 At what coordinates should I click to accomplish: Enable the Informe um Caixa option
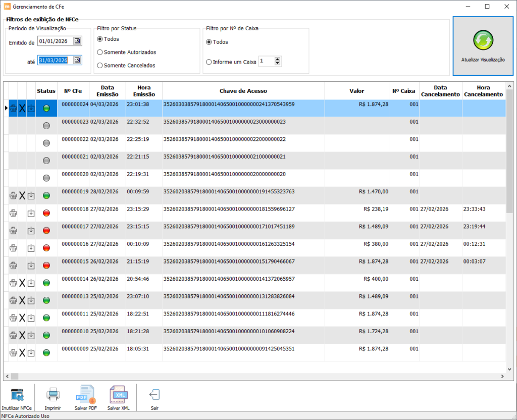click(x=209, y=62)
